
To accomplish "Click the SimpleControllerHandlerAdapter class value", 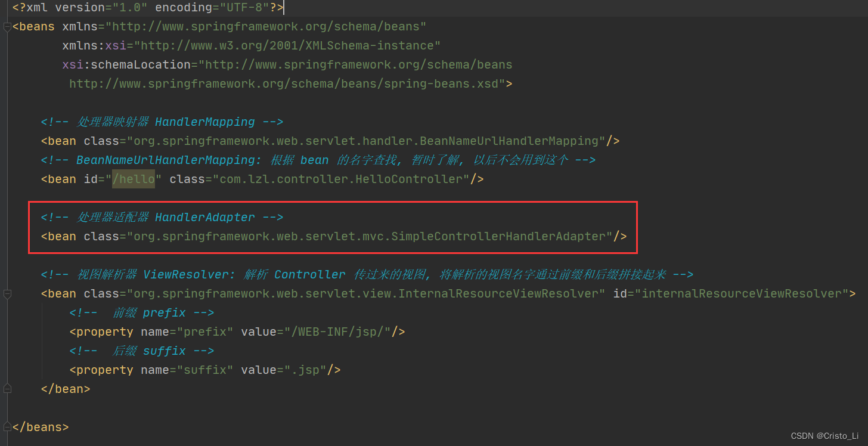I will 370,237.
